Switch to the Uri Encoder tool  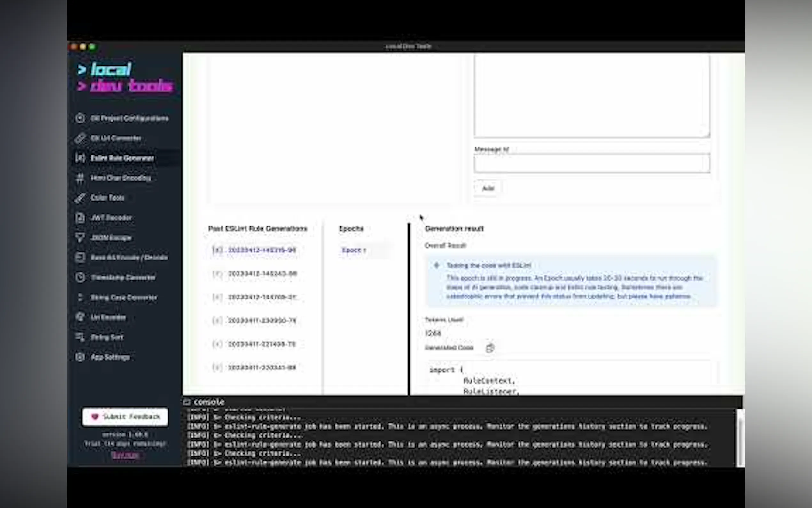[108, 317]
